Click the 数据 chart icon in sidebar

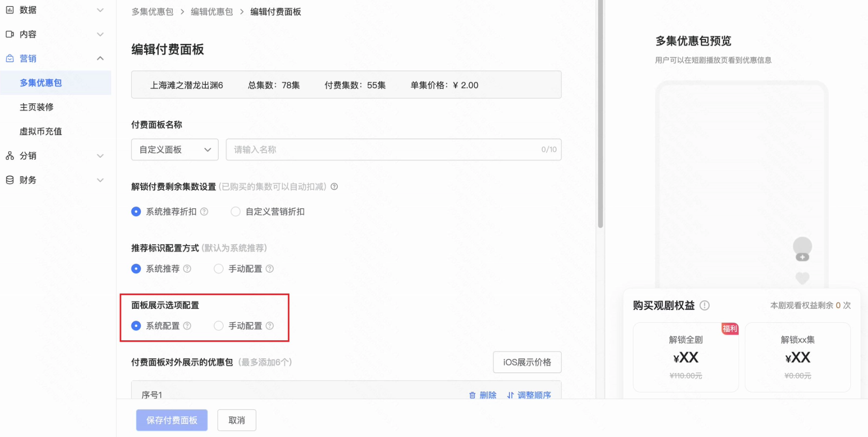click(10, 10)
